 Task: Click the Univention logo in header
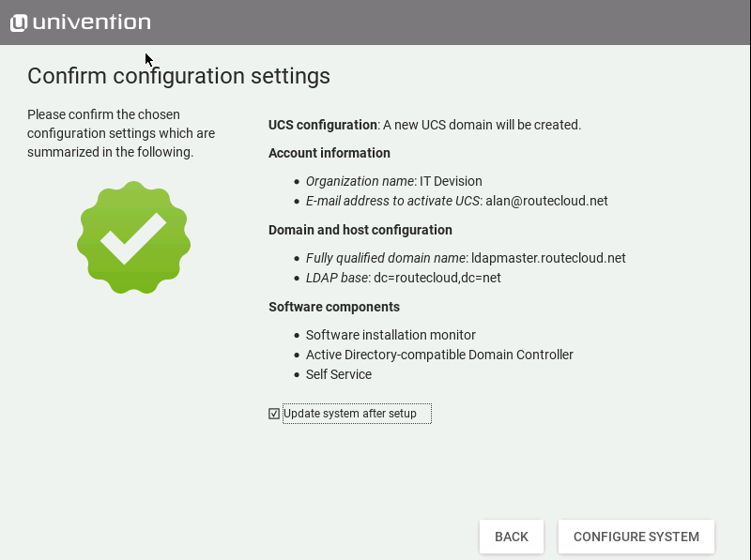(x=81, y=23)
